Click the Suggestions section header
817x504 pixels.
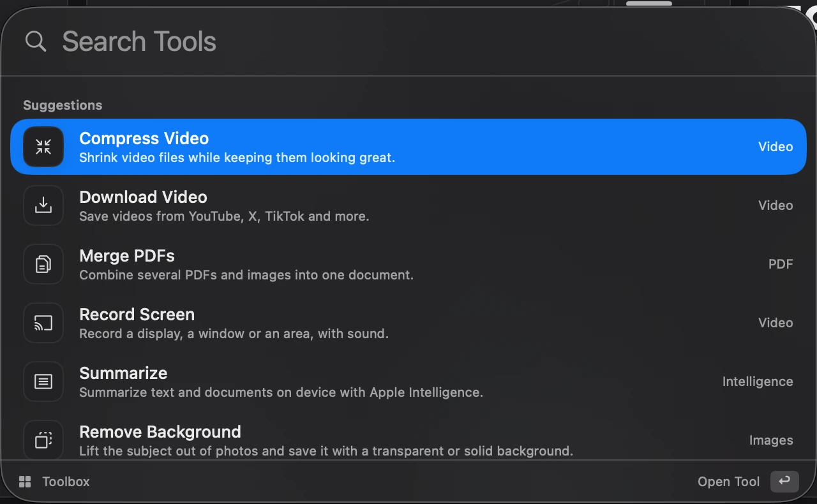click(x=63, y=105)
